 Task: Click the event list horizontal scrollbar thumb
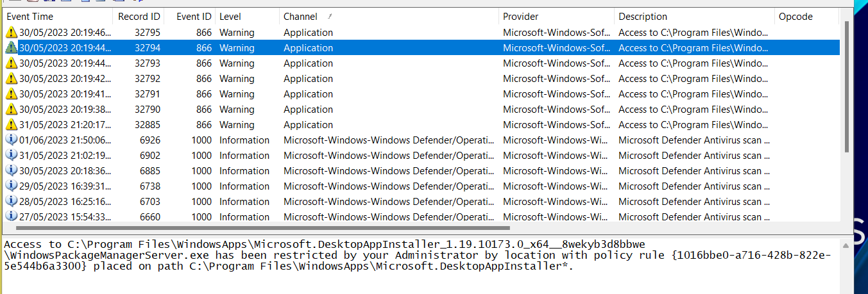point(263,228)
